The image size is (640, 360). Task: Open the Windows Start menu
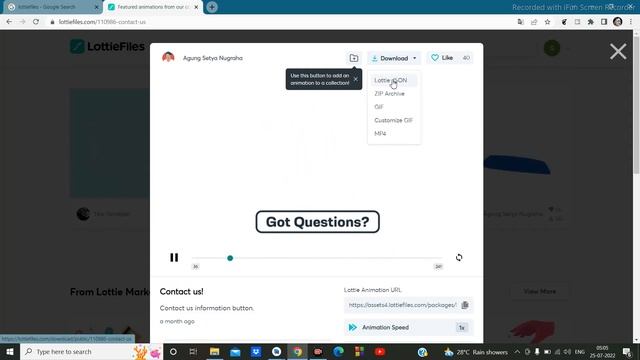(10, 351)
